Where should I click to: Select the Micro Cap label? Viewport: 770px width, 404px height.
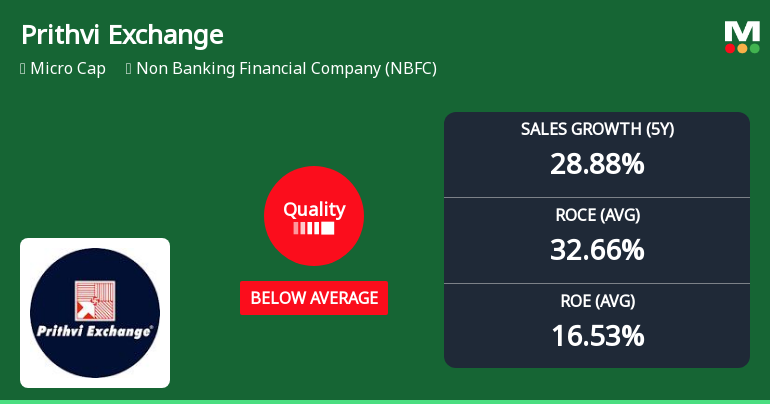point(68,69)
